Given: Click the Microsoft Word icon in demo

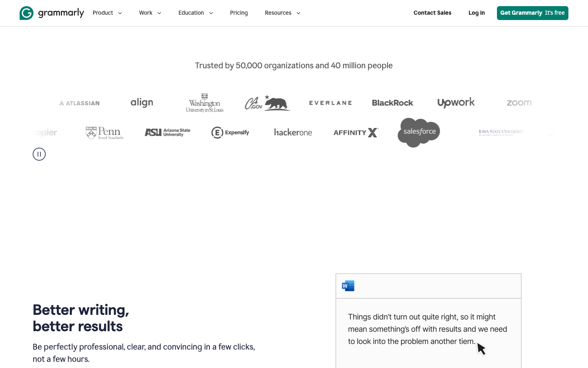Looking at the screenshot, I should [348, 286].
